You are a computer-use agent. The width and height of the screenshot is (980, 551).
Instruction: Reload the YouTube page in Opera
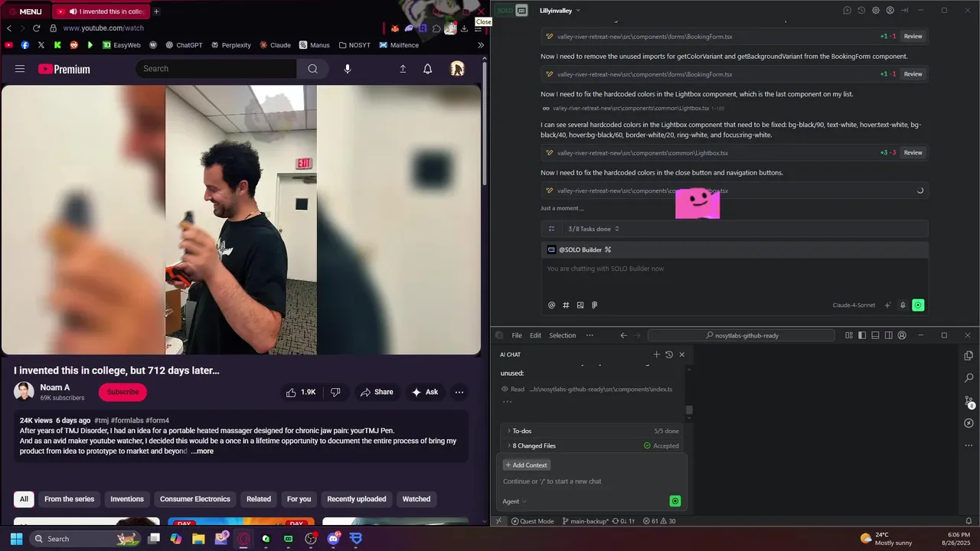coord(36,28)
